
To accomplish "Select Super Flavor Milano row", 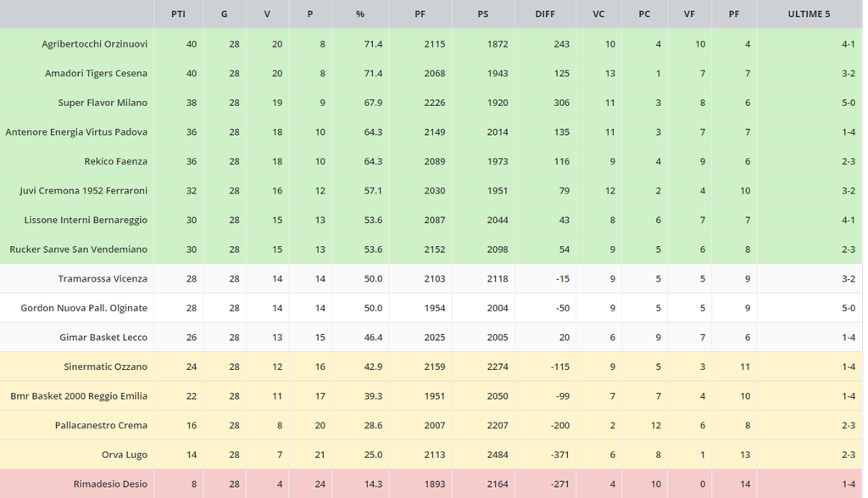I will pos(103,103).
